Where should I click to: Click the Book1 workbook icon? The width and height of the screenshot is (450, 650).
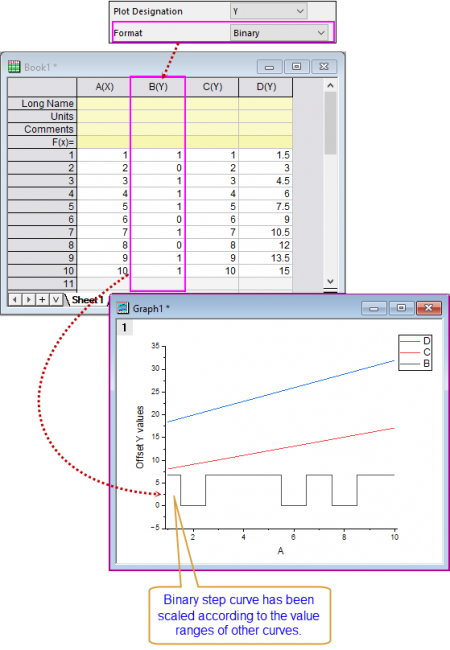pos(14,66)
